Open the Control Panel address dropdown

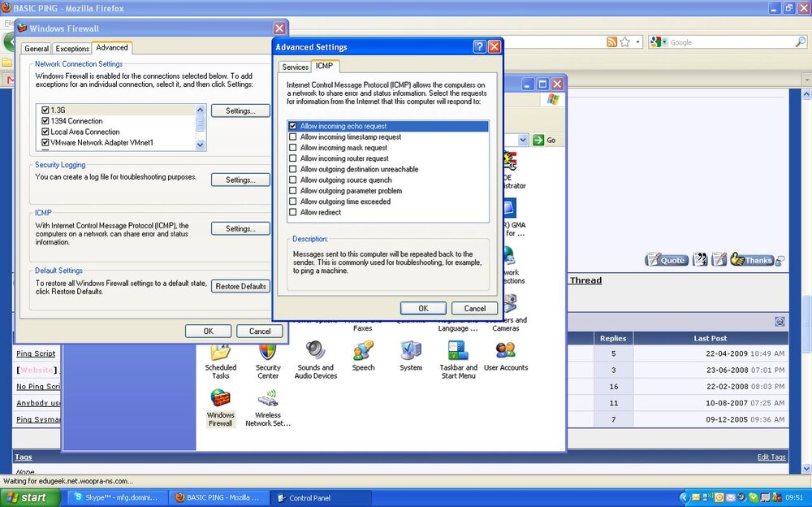523,140
